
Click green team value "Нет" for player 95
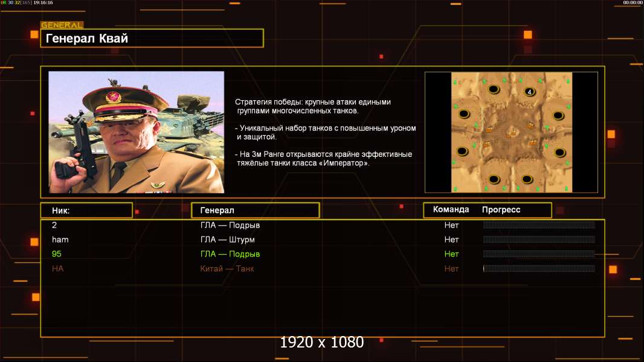click(451, 254)
